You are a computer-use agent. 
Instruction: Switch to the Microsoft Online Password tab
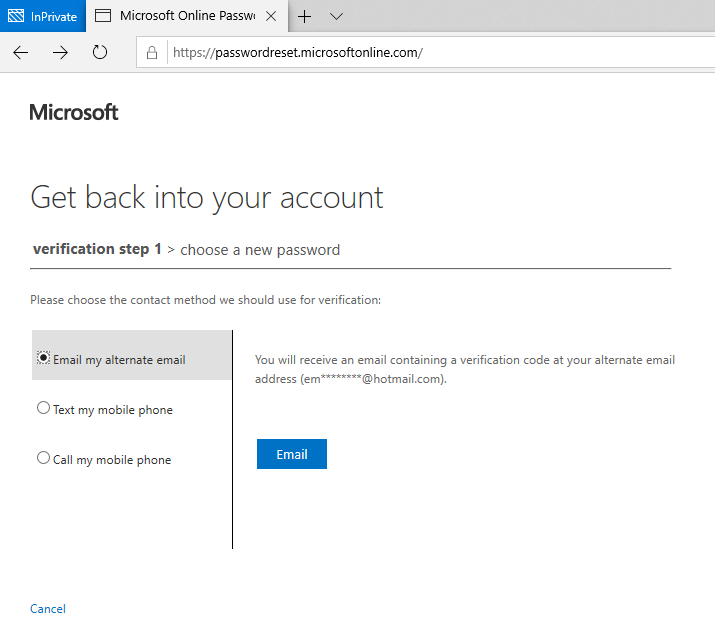[187, 16]
